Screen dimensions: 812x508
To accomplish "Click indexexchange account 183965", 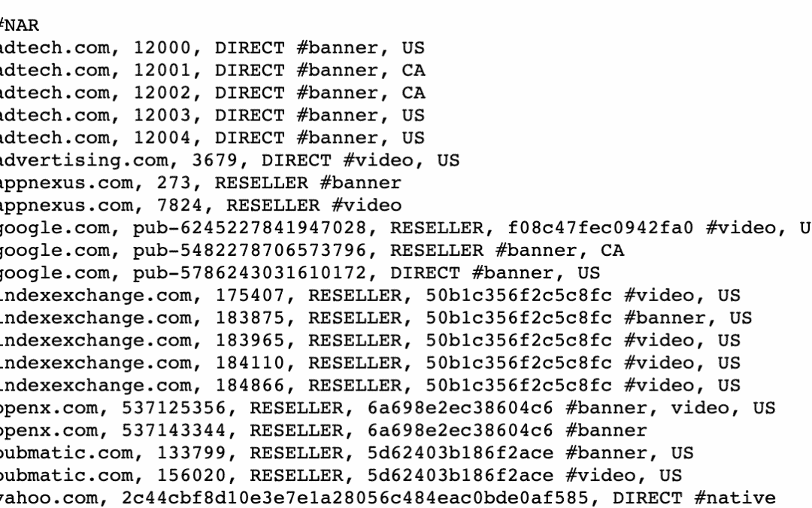I will (250, 341).
